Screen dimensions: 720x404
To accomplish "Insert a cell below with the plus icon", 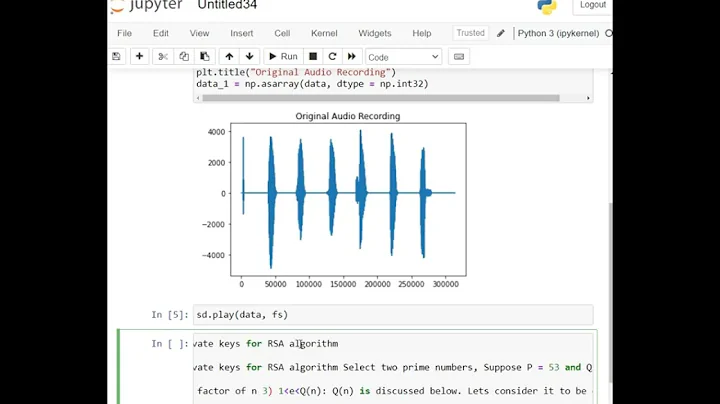I will [x=139, y=56].
